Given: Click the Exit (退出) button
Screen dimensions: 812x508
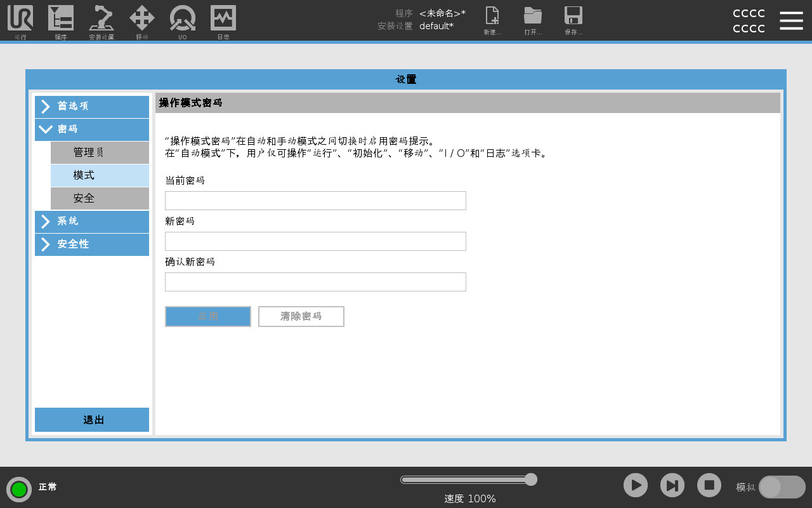Looking at the screenshot, I should point(92,420).
